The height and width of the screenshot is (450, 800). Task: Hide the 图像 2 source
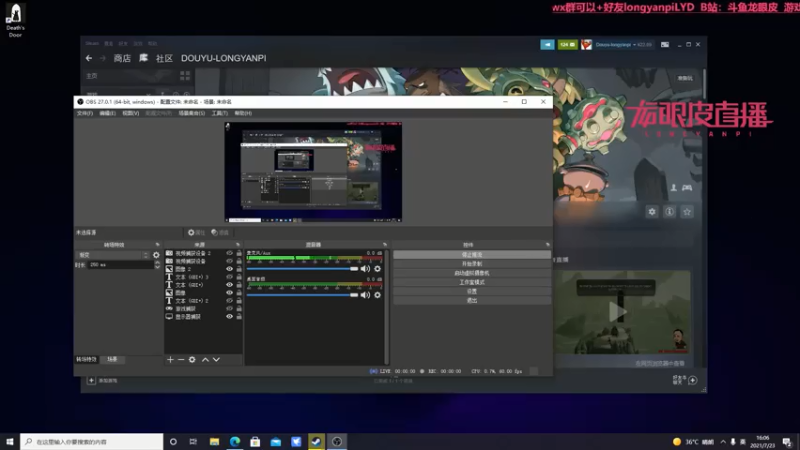coord(230,269)
